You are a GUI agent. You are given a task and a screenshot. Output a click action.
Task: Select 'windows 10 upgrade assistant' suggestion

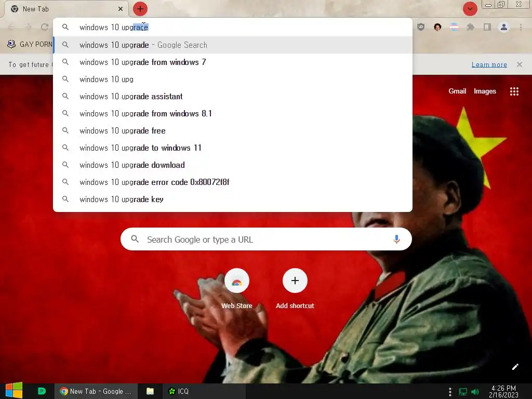232,96
